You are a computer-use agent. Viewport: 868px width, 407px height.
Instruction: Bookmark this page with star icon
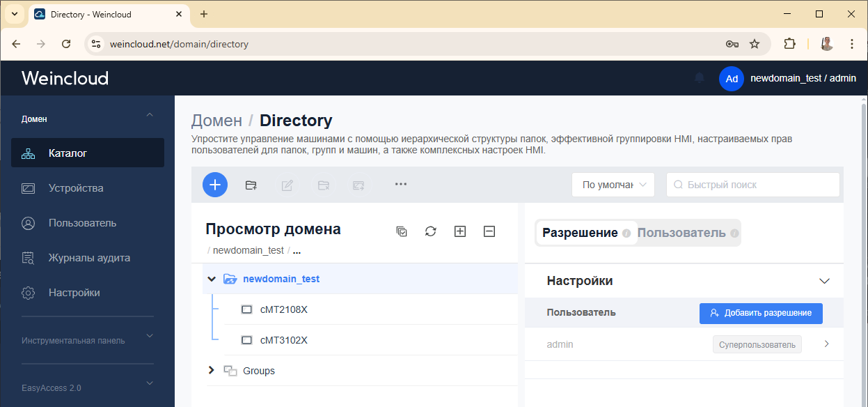(755, 44)
